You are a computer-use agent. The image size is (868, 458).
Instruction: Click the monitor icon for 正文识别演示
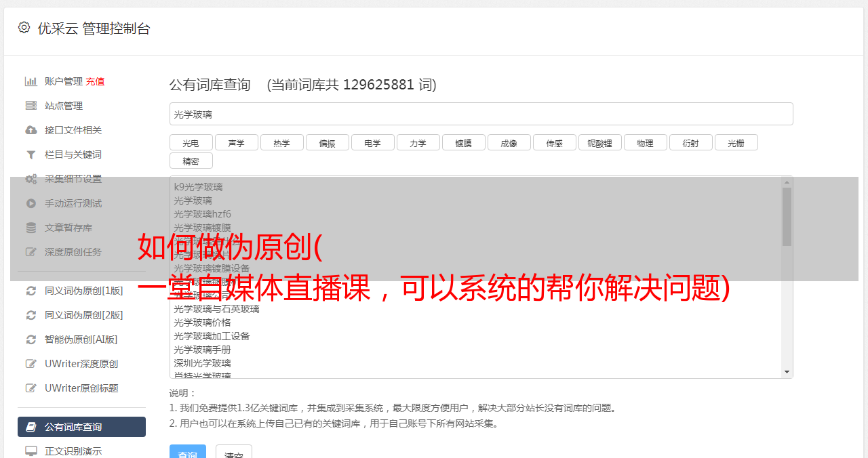coord(31,451)
